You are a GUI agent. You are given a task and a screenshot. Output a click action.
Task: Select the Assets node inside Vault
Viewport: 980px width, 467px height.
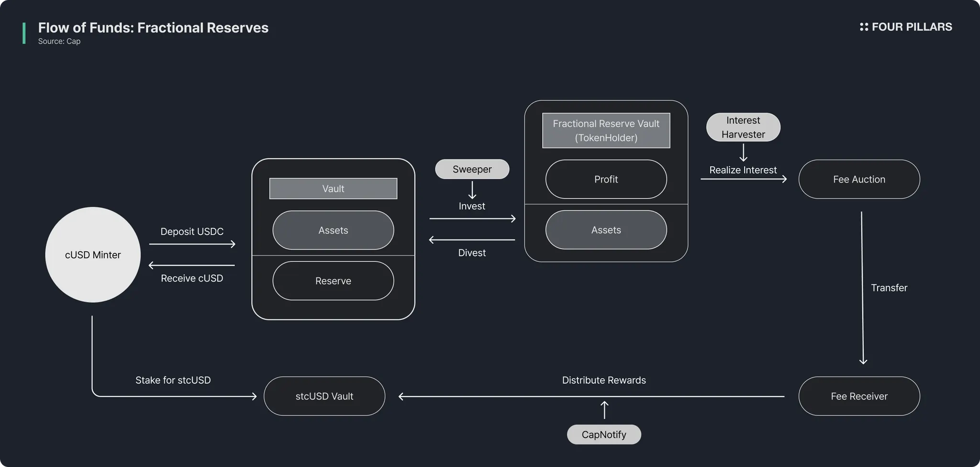click(333, 230)
